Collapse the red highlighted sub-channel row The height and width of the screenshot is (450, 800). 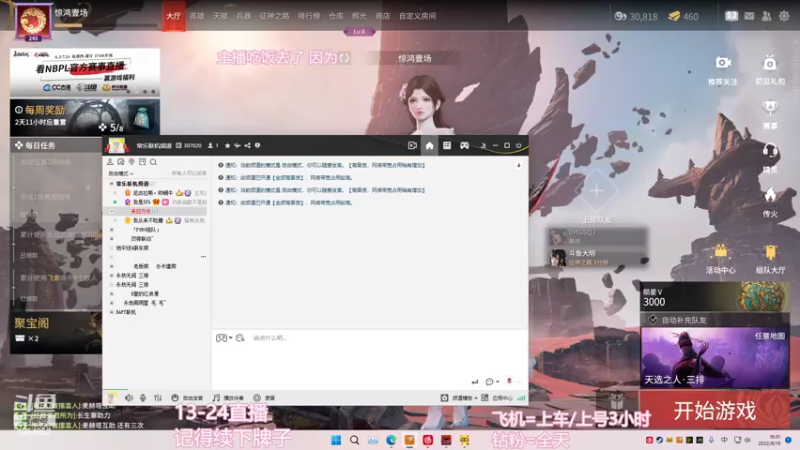pyautogui.click(x=112, y=211)
